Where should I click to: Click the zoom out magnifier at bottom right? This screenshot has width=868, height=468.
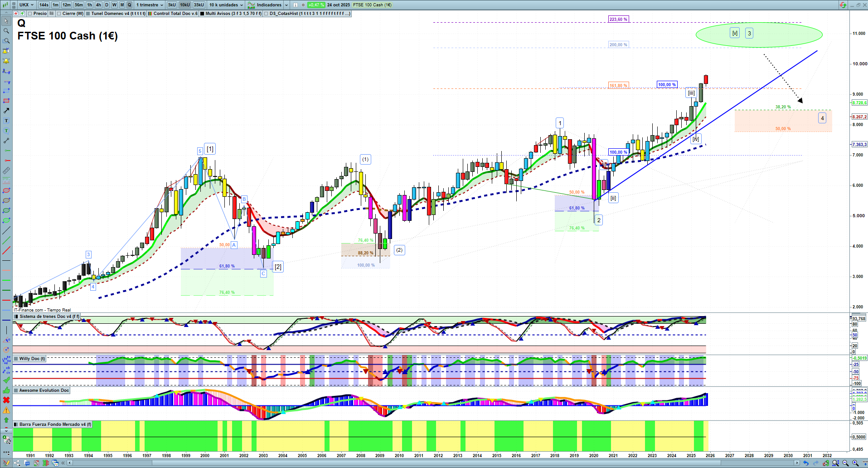pyautogui.click(x=845, y=463)
